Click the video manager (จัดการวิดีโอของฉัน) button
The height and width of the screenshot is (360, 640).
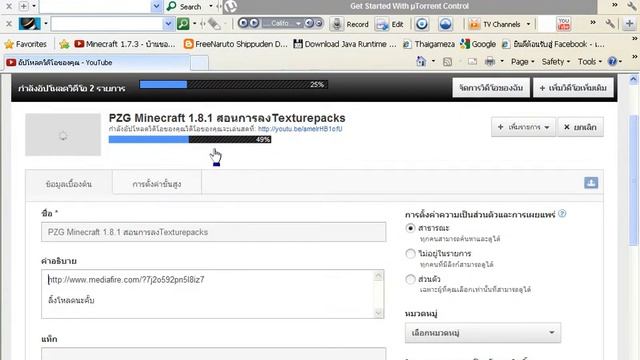[x=491, y=88]
